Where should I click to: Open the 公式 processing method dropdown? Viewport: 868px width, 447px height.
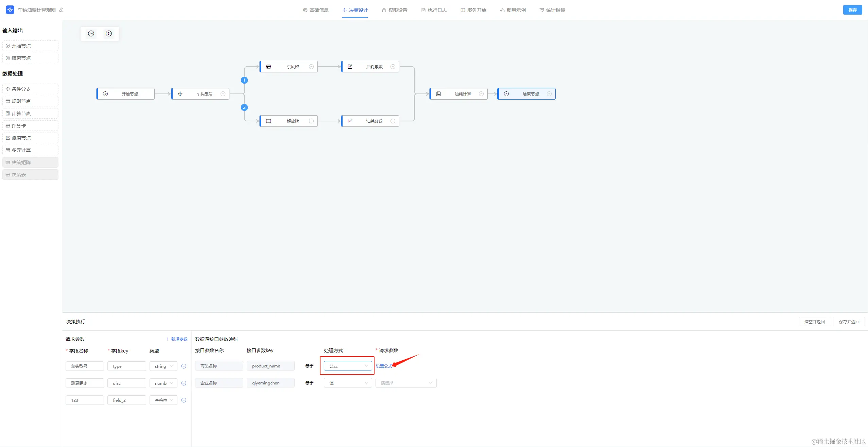click(348, 366)
